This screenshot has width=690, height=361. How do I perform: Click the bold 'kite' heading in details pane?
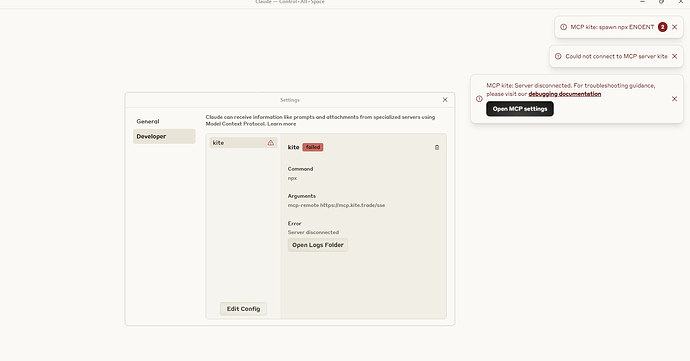(294, 147)
